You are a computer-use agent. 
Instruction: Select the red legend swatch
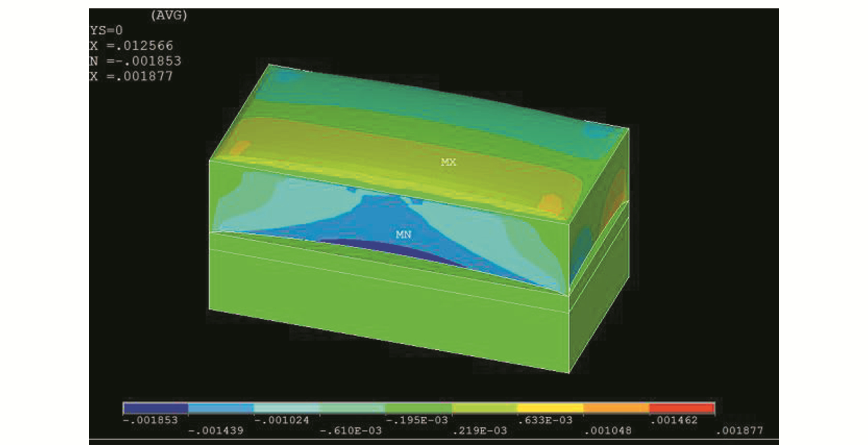681,408
